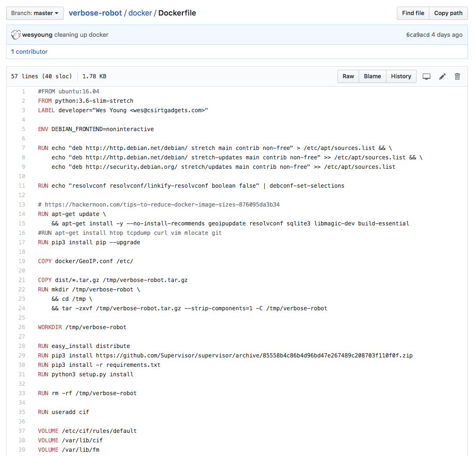Select line number 17
Viewport: 476px width, 456px height.
click(x=22, y=242)
